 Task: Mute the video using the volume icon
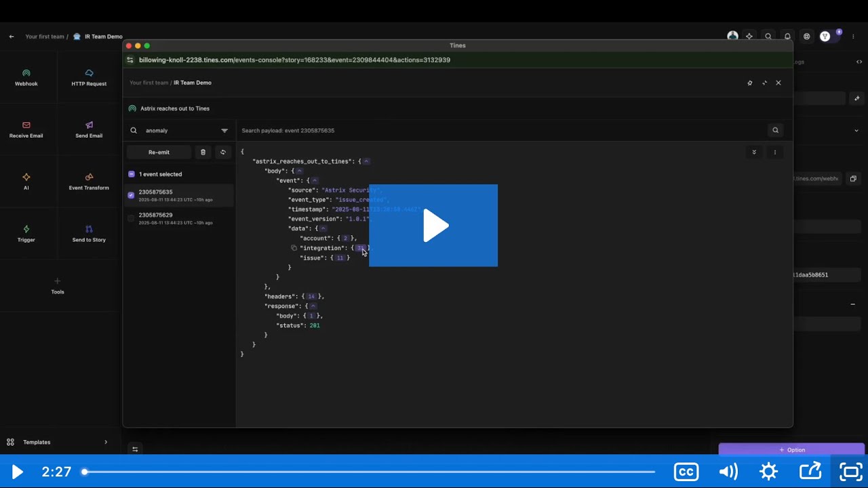[728, 472]
